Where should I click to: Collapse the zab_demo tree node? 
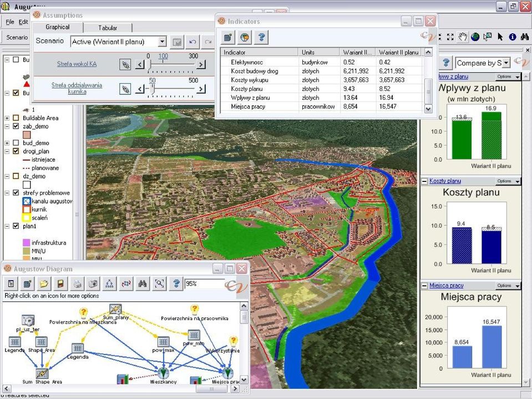[7, 126]
